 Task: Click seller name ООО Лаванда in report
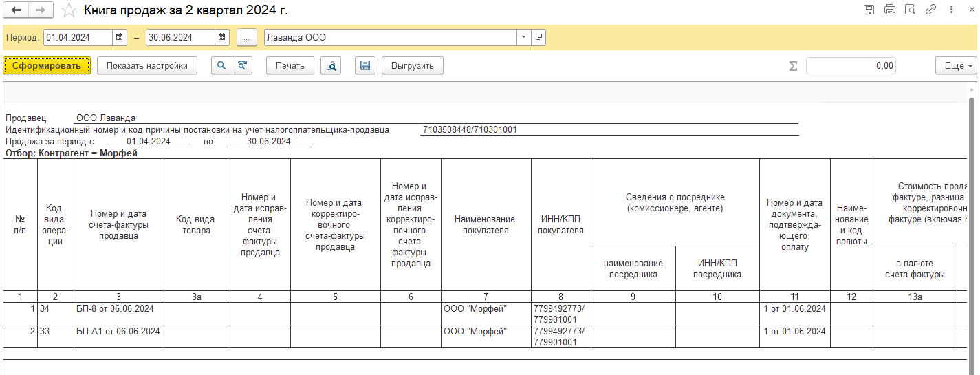pos(106,118)
